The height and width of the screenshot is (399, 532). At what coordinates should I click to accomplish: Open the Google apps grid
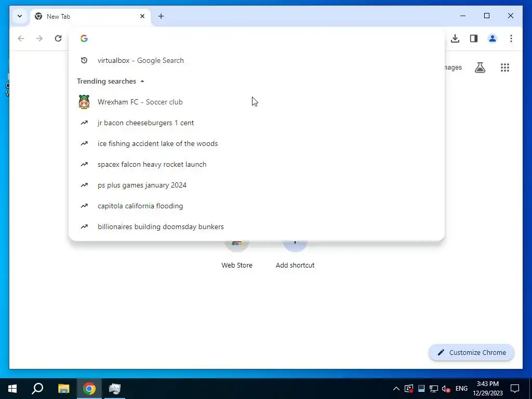coord(505,68)
